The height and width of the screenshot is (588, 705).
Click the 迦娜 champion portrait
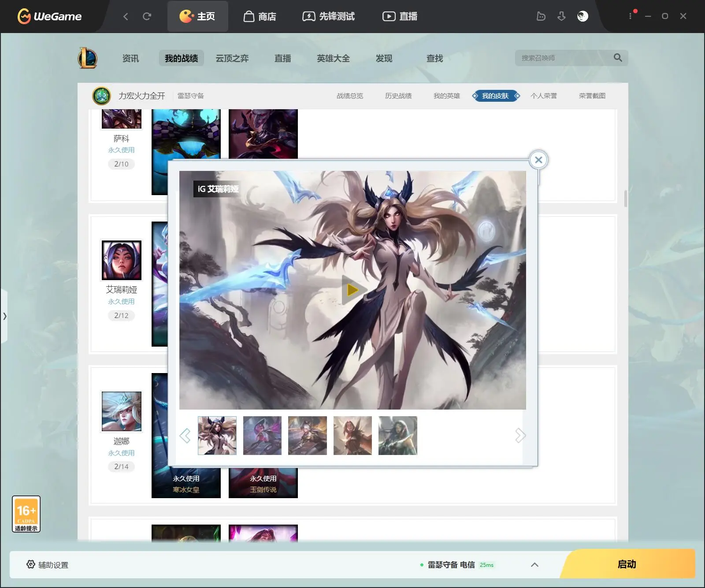coord(122,411)
